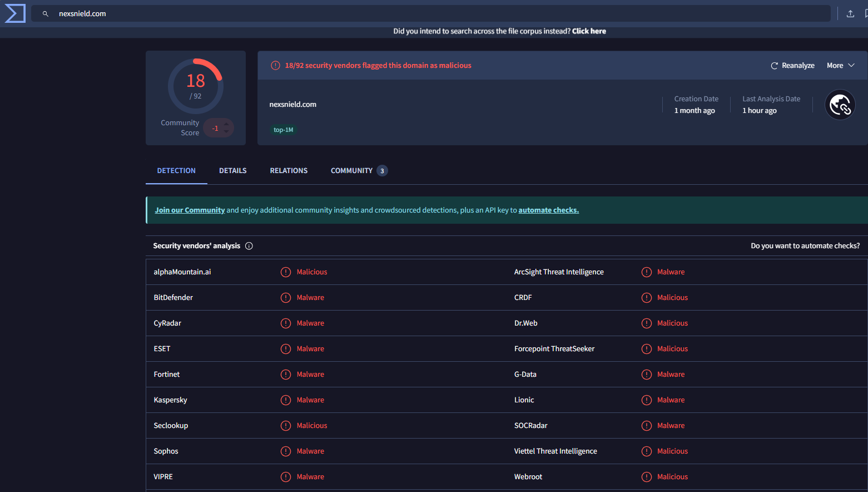Click info icon beside Security vendors' analysis
Viewport: 868px width, 492px height.
[x=249, y=246]
